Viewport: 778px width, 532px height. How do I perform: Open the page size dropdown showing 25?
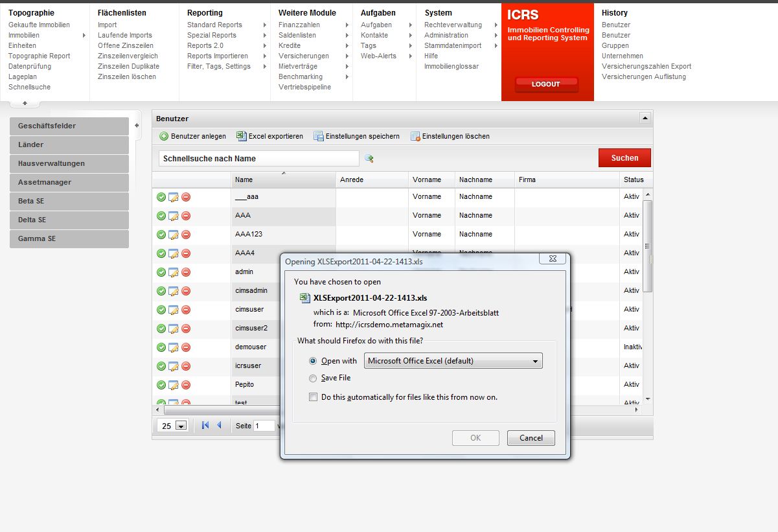coord(173,426)
